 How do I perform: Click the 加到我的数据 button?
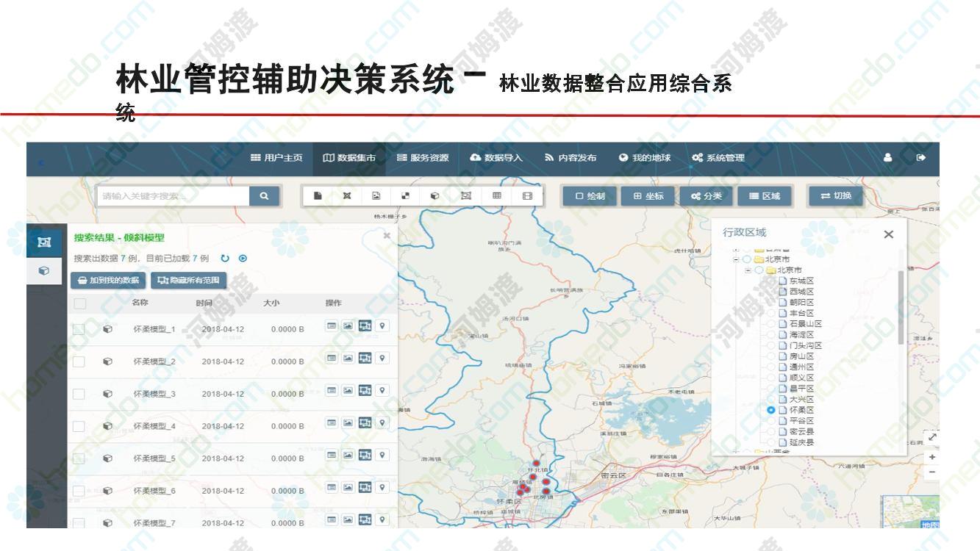[108, 281]
